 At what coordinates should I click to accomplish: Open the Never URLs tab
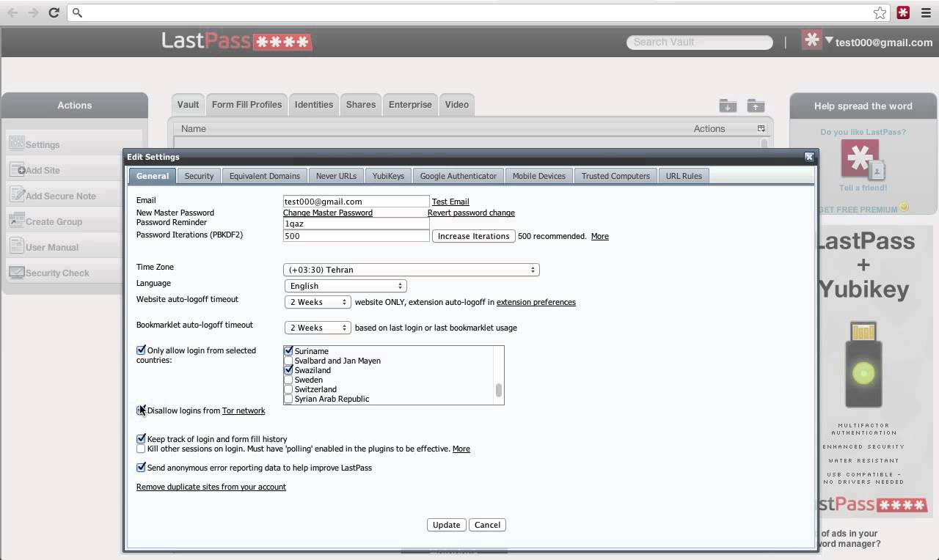tap(336, 176)
